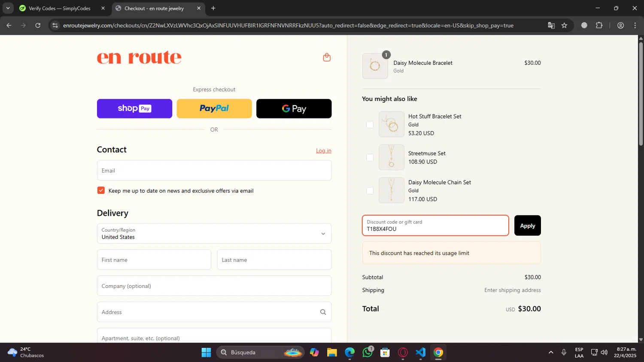This screenshot has height=362, width=644.
Task: Click the Log in link
Action: click(x=324, y=151)
